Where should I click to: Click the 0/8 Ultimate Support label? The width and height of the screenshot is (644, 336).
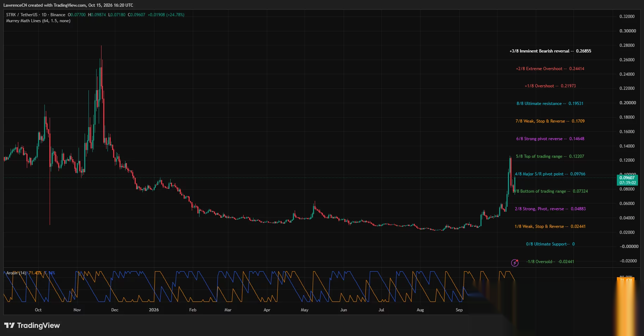point(550,244)
